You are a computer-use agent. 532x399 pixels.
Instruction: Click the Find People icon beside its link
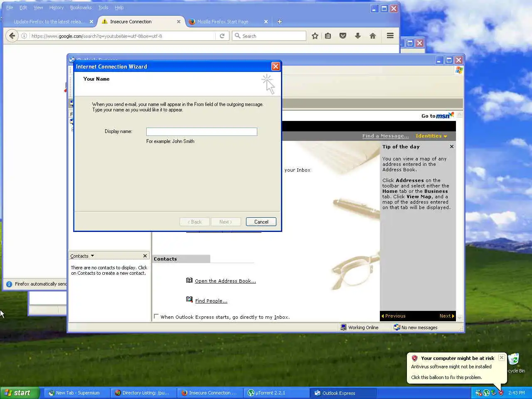coord(190,299)
